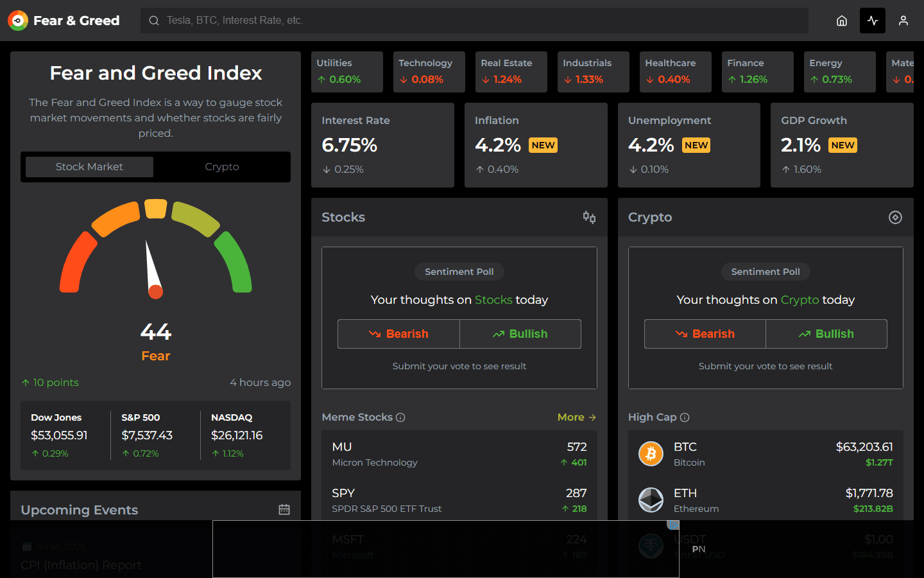The width and height of the screenshot is (924, 578).
Task: Open the GDP Growth 2.1% card
Action: click(x=842, y=145)
